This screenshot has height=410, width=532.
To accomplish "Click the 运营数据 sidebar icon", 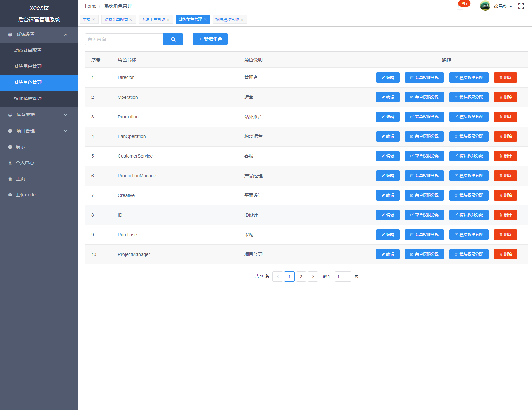I will point(10,115).
